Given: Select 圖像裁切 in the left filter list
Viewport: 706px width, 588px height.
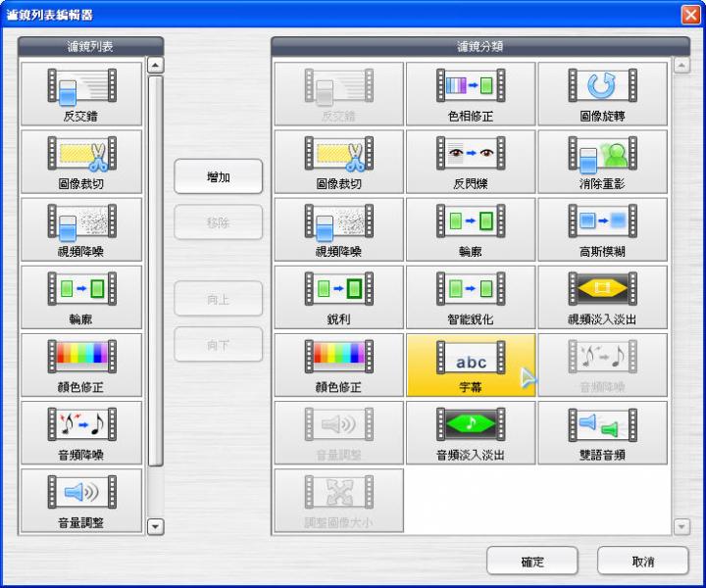Looking at the screenshot, I should [x=81, y=162].
